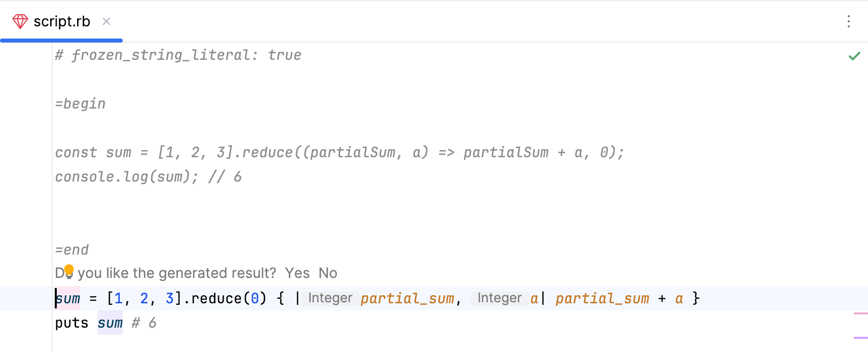Close the script.rb tab
868x352 pixels.
[x=106, y=21]
